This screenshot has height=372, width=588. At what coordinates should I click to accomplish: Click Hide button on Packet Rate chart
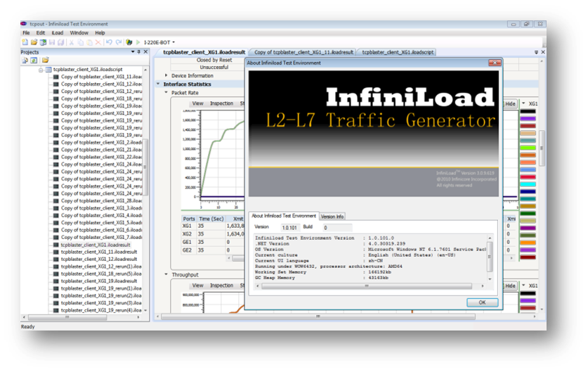point(510,103)
